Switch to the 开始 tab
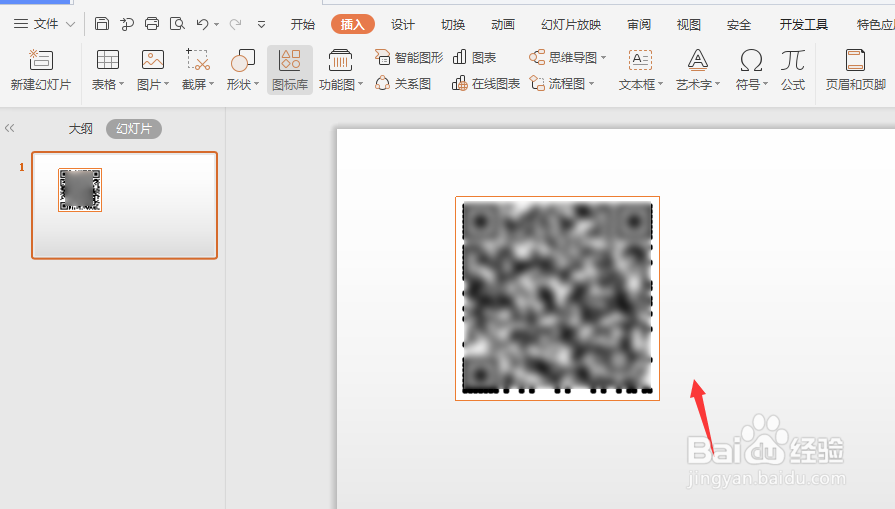The width and height of the screenshot is (895, 509). point(303,25)
